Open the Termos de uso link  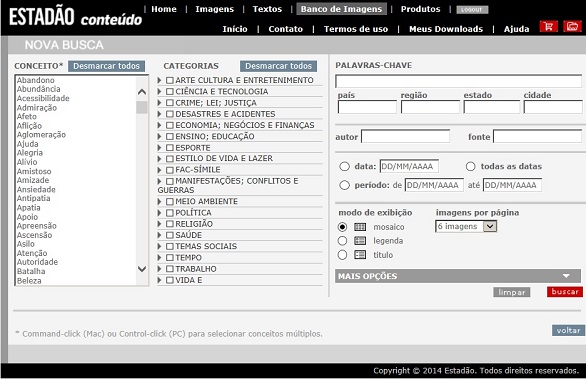coord(356,29)
